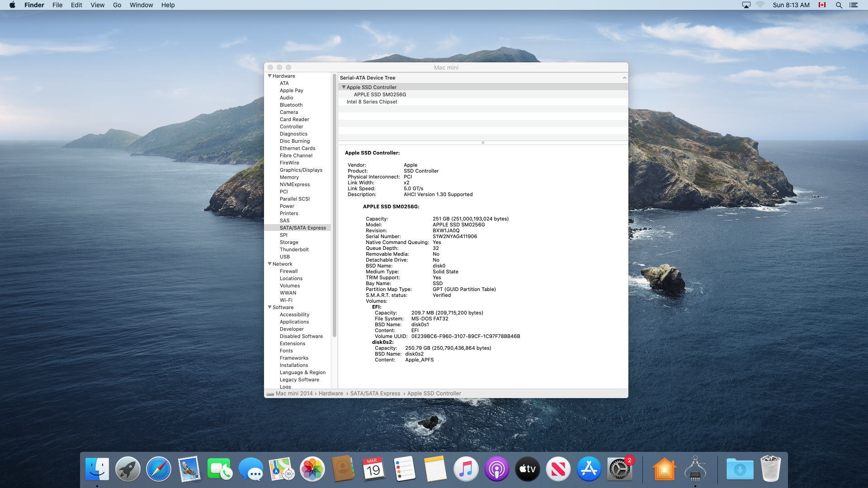Open the Downloads folder in Dock
The height and width of the screenshot is (488, 868).
pyautogui.click(x=740, y=469)
